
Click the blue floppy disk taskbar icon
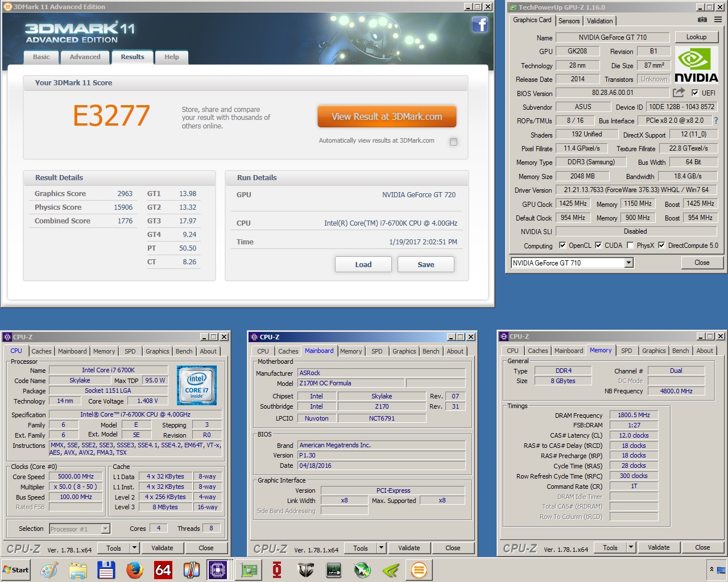coord(106,569)
